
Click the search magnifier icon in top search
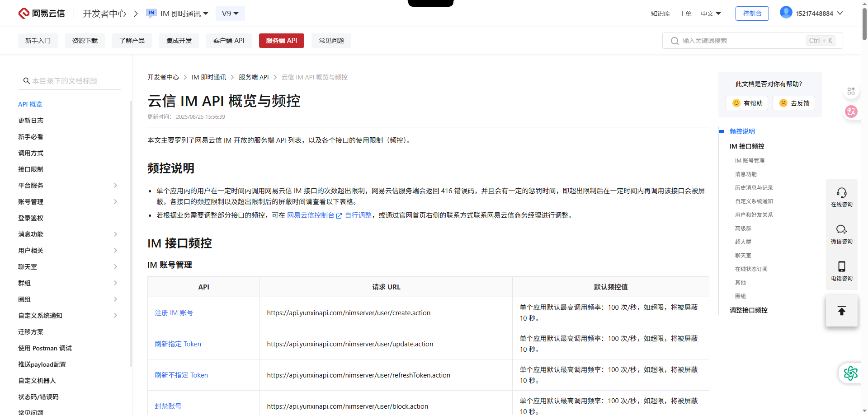click(x=675, y=41)
